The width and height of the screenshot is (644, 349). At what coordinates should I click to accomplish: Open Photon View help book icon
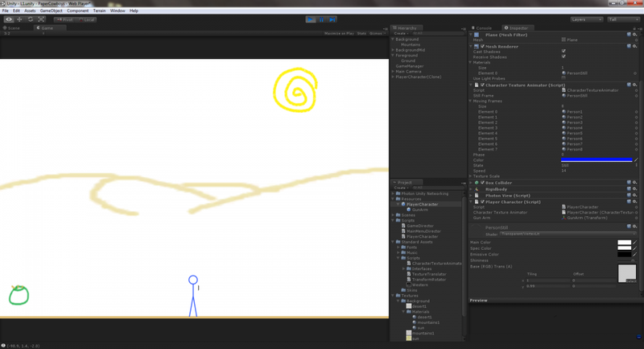pos(629,196)
